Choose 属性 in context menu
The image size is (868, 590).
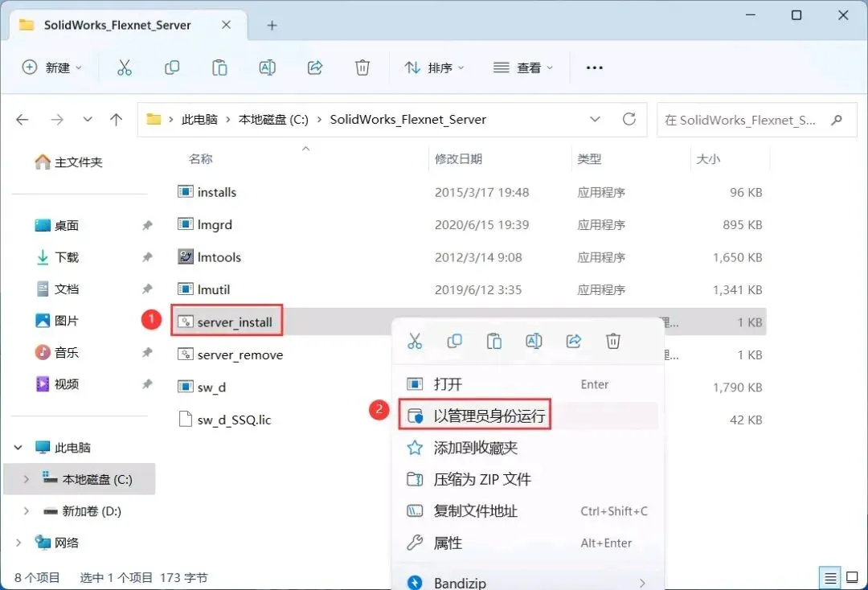(527, 543)
